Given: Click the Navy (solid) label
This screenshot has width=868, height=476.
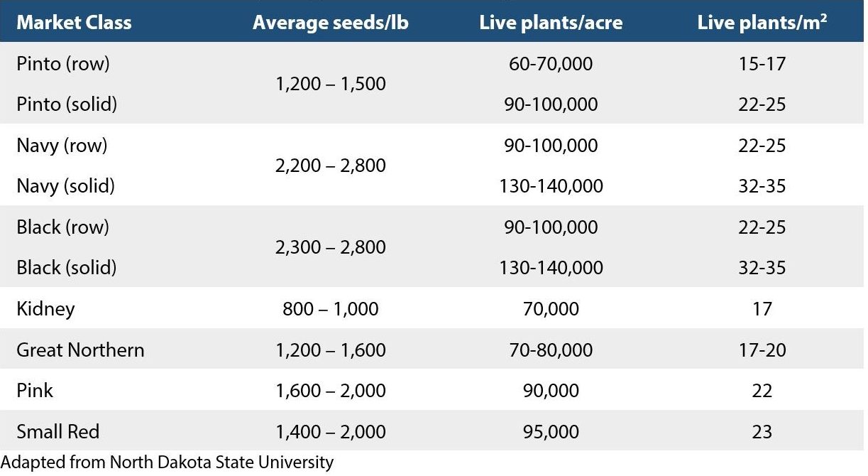Looking at the screenshot, I should coord(65,186).
